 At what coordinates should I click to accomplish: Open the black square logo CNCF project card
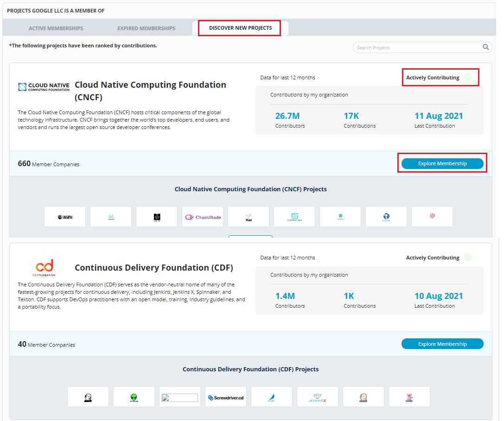coord(157,217)
